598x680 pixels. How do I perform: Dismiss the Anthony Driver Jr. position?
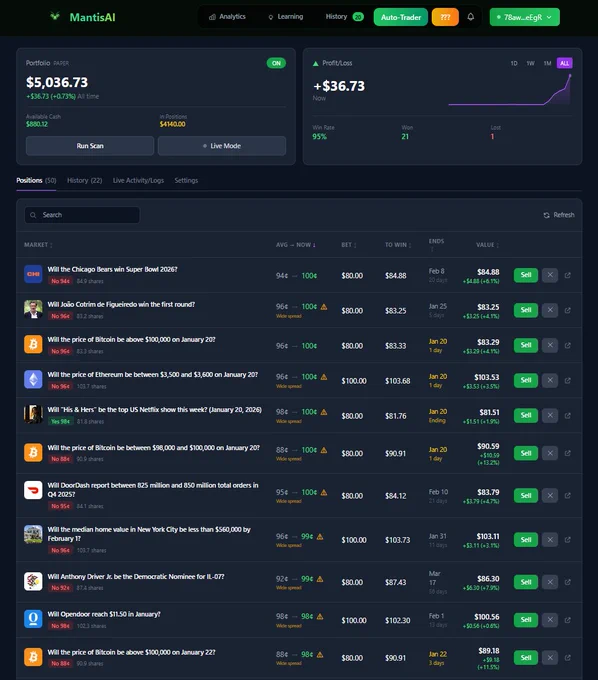click(x=550, y=582)
